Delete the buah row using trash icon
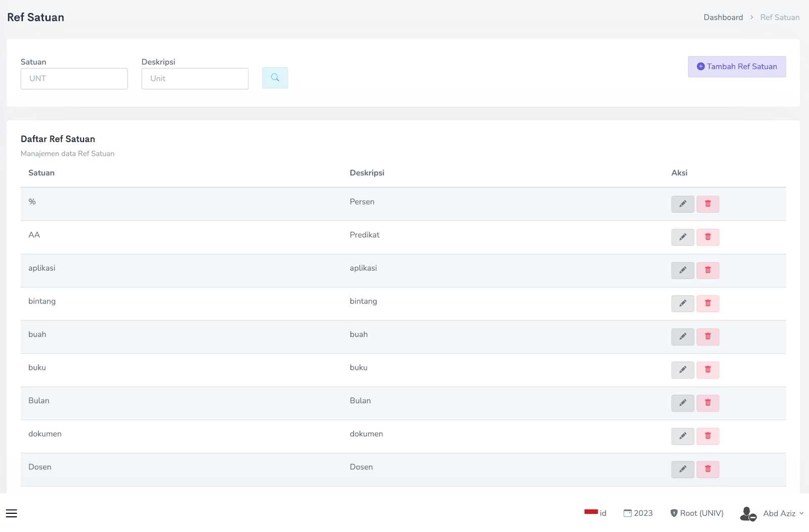The width and height of the screenshot is (809, 532). (x=707, y=336)
